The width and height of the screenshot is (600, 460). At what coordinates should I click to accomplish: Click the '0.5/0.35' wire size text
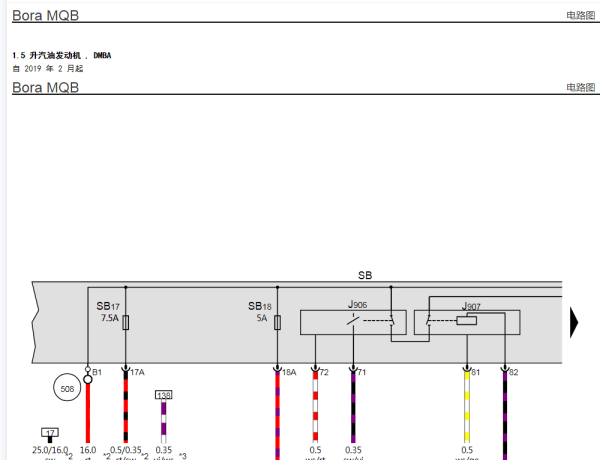[126, 450]
